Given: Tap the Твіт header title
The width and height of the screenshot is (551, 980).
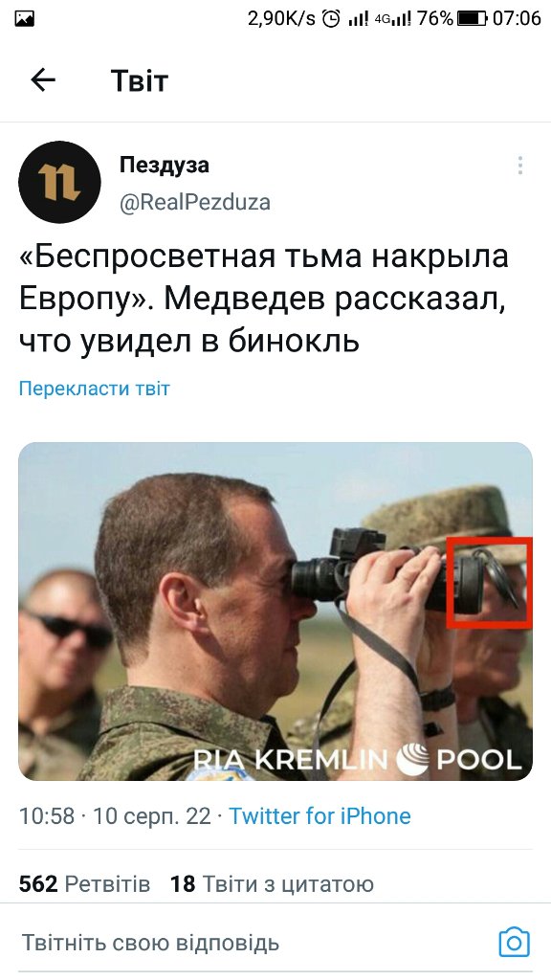Looking at the screenshot, I should tap(140, 80).
